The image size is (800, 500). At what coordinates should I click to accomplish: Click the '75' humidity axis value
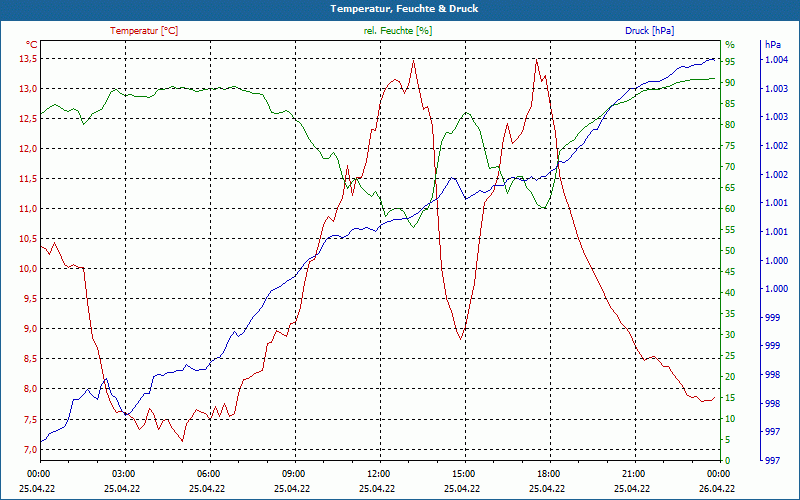coord(730,146)
